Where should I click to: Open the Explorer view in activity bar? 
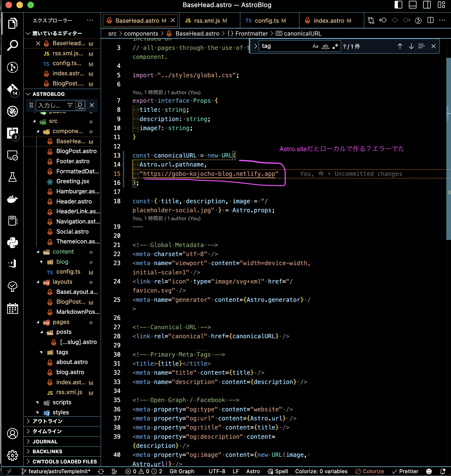(12, 23)
